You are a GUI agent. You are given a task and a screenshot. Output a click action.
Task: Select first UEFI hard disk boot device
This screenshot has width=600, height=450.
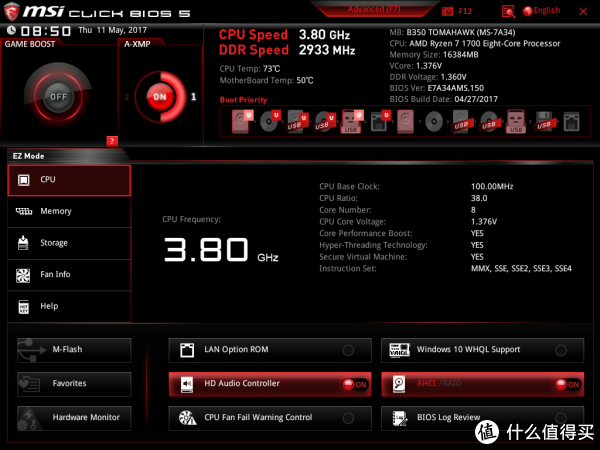(x=242, y=121)
